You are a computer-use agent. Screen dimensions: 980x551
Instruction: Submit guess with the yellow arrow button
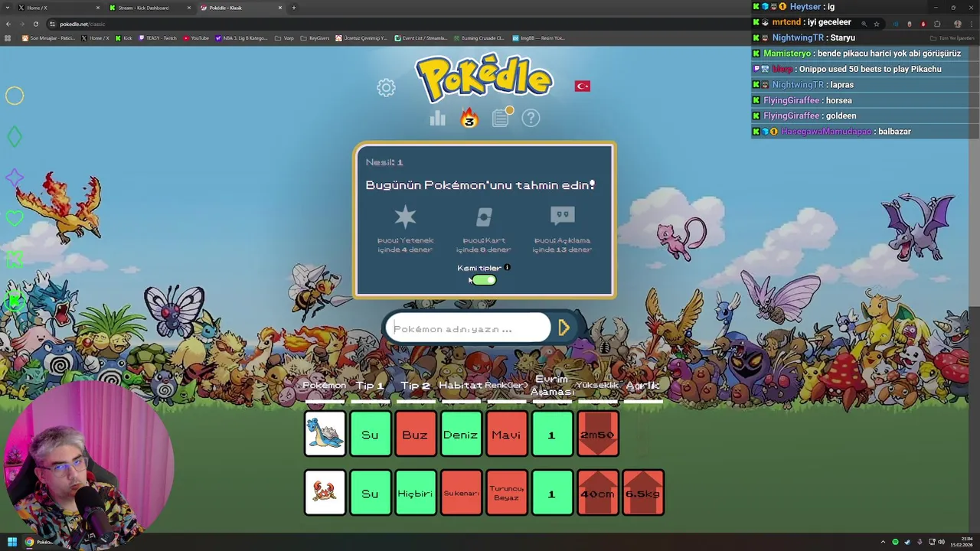(x=564, y=328)
